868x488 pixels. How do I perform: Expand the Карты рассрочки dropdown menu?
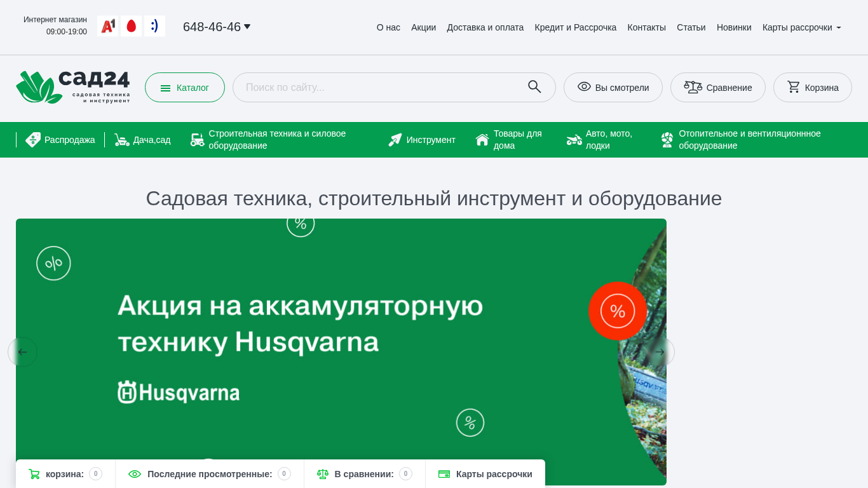click(802, 27)
